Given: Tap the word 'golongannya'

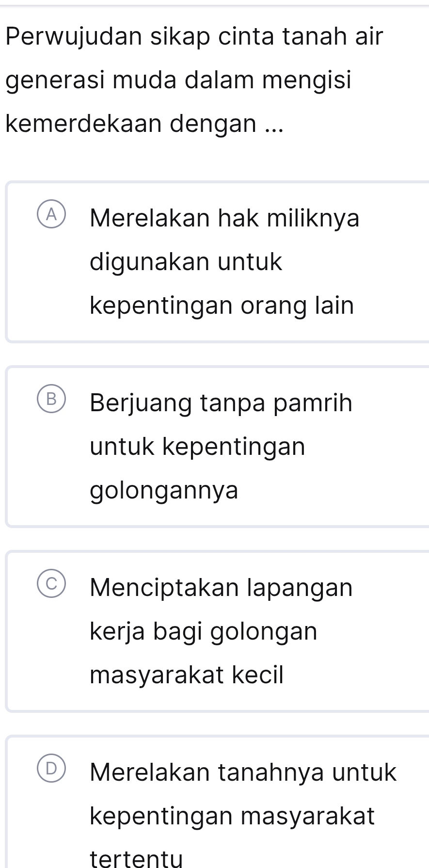Looking at the screenshot, I should pos(164,491).
